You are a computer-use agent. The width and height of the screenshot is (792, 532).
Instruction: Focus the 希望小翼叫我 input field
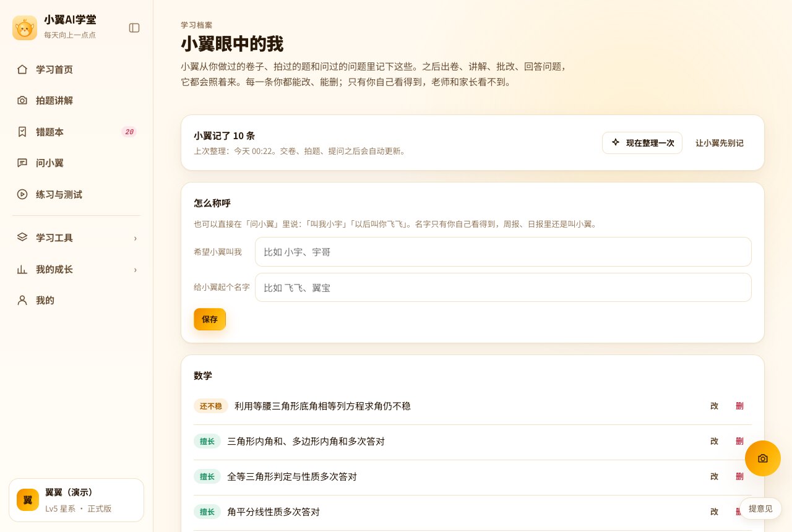tap(503, 252)
